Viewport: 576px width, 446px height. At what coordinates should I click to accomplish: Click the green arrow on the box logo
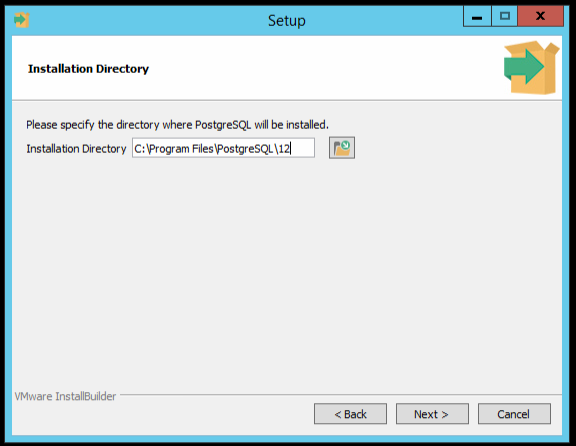pyautogui.click(x=524, y=66)
